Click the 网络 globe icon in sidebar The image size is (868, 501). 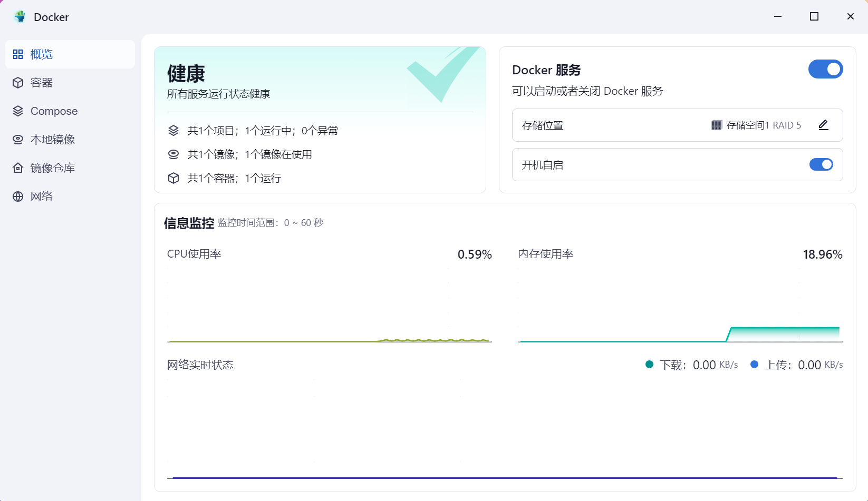click(x=18, y=197)
